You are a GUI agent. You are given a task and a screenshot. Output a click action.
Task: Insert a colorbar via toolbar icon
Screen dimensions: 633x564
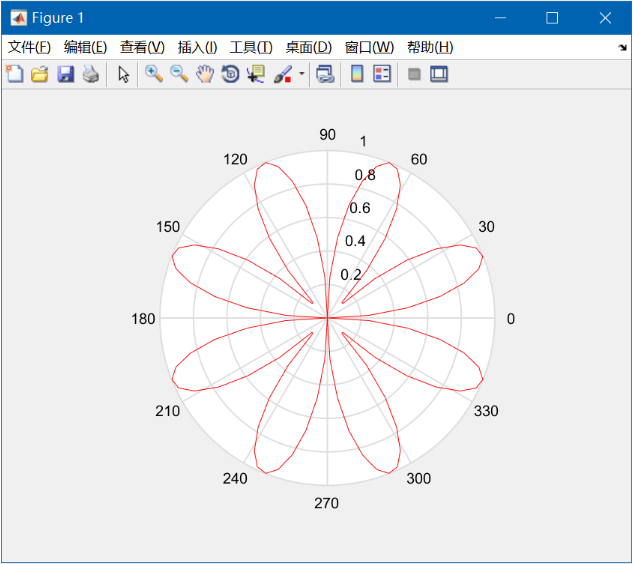click(357, 74)
